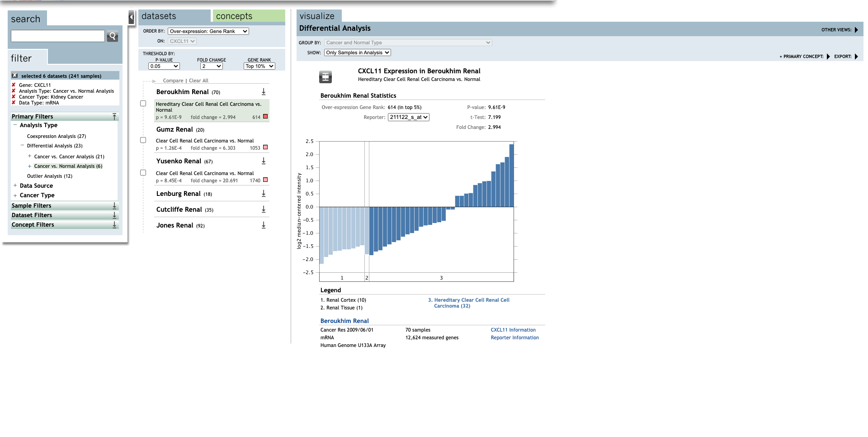Click the Compare link
The width and height of the screenshot is (868, 437).
173,81
